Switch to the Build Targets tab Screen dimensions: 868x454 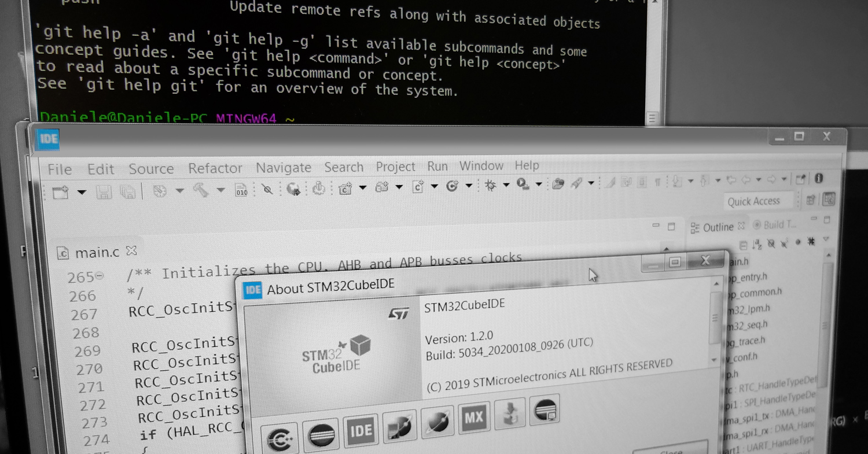(x=774, y=225)
